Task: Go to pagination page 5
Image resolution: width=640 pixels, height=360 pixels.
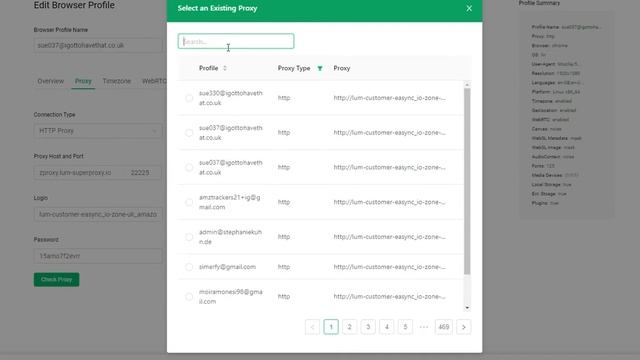Action: click(x=405, y=327)
